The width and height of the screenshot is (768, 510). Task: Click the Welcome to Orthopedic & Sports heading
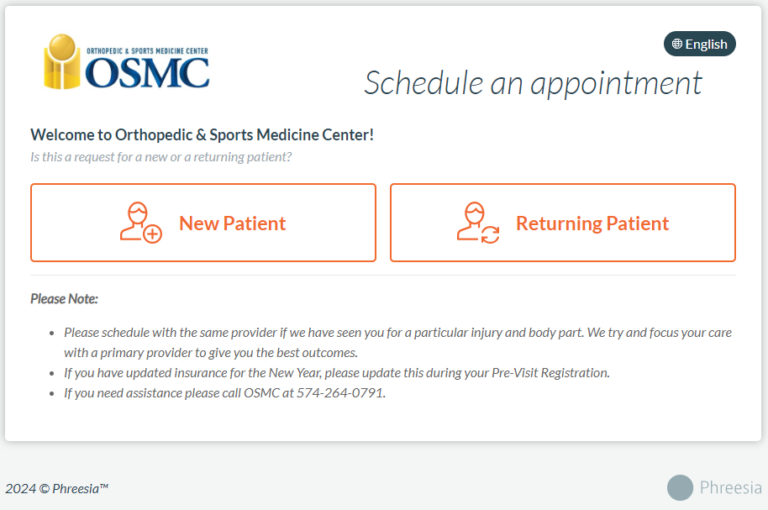click(202, 134)
